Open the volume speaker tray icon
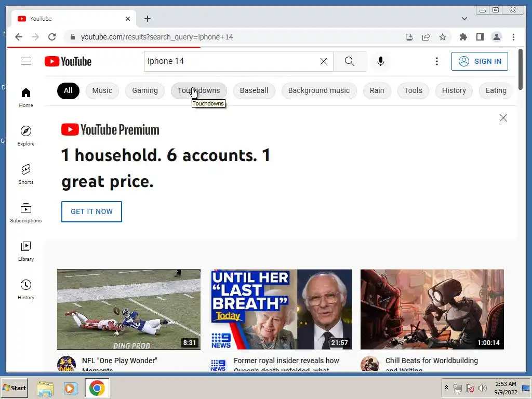Screen dimensions: 532x399 point(482,388)
